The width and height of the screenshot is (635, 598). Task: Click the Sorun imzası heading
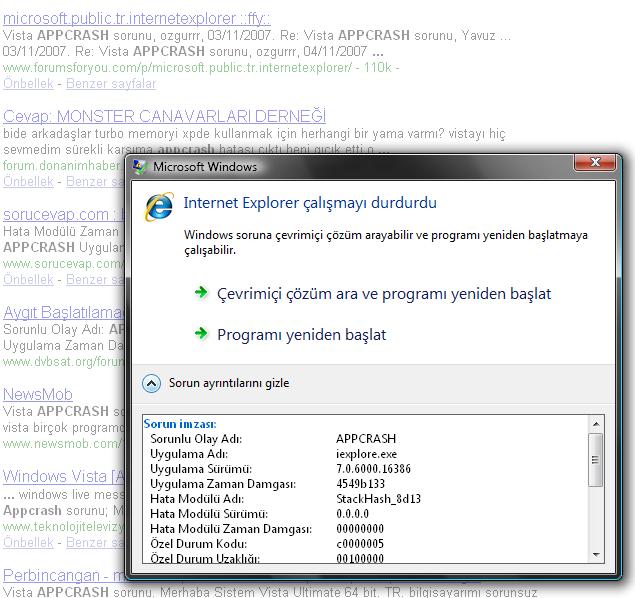[180, 424]
